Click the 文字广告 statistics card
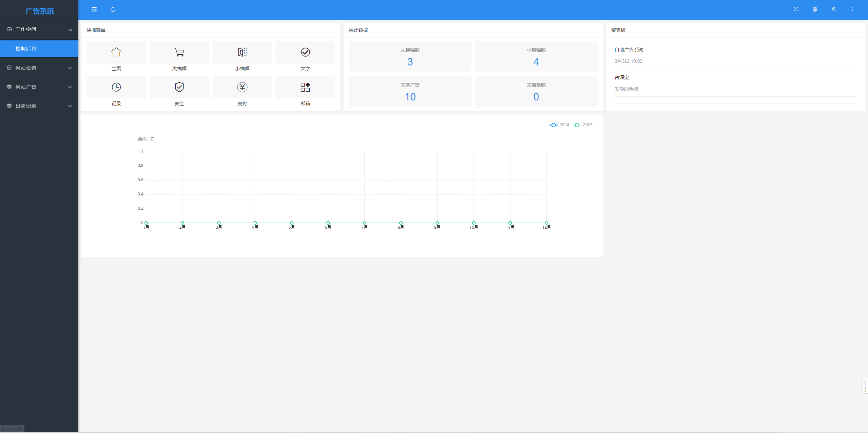Screen dimensions: 868x433 (x=410, y=92)
